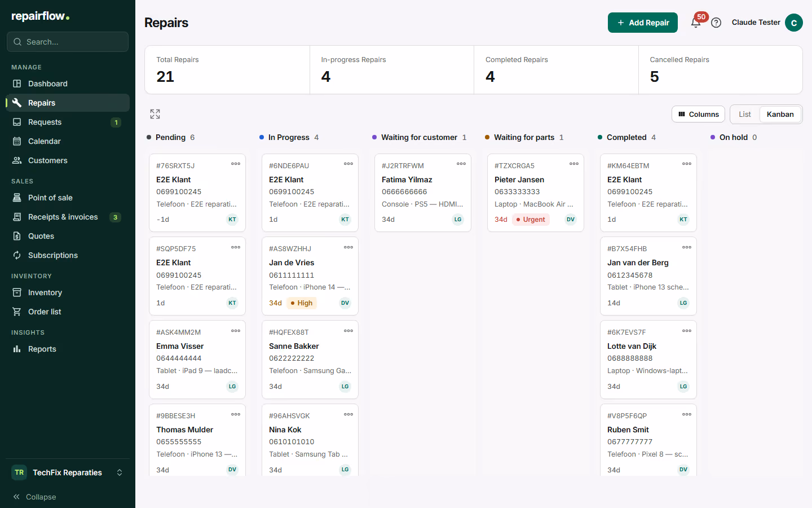Click the user avatar C icon
This screenshot has height=508, width=812.
794,23
